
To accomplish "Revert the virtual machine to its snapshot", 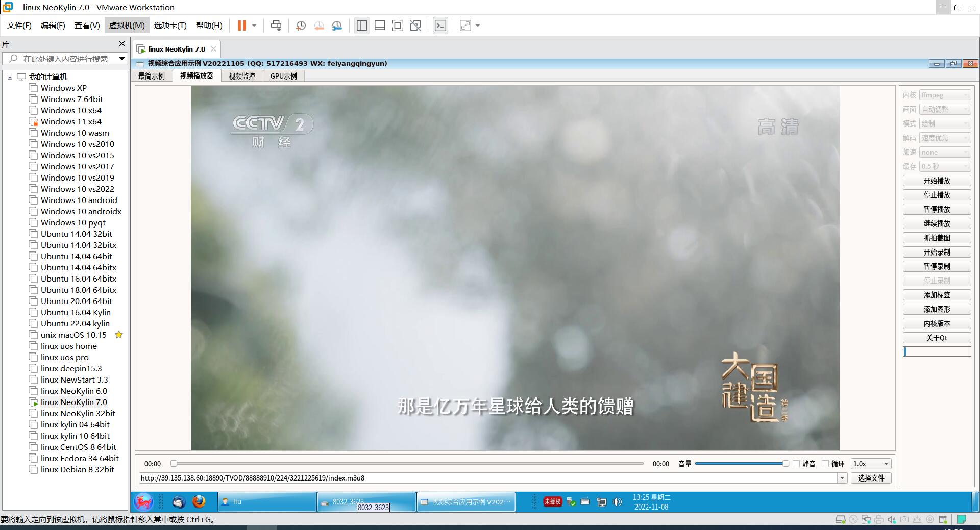I will pos(319,26).
